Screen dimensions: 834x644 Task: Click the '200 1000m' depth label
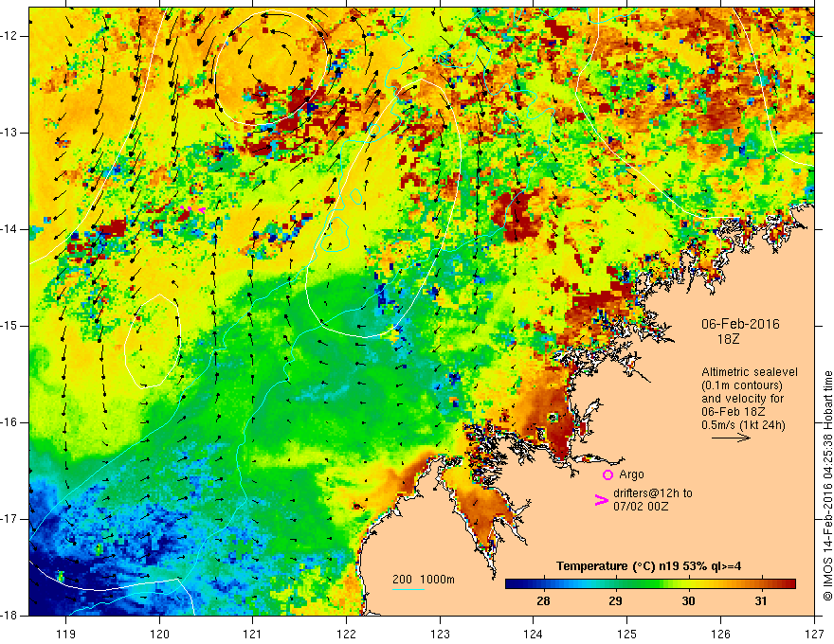pyautogui.click(x=424, y=580)
